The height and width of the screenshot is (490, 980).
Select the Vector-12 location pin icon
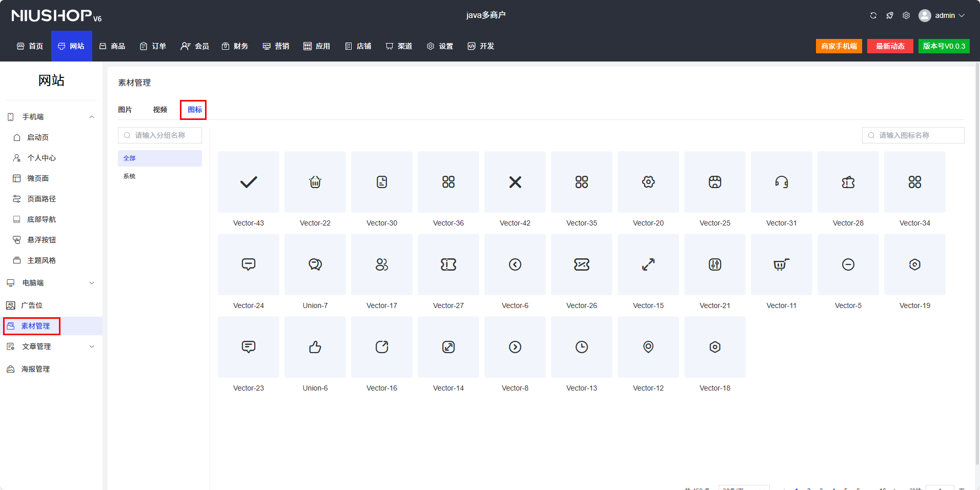(648, 347)
